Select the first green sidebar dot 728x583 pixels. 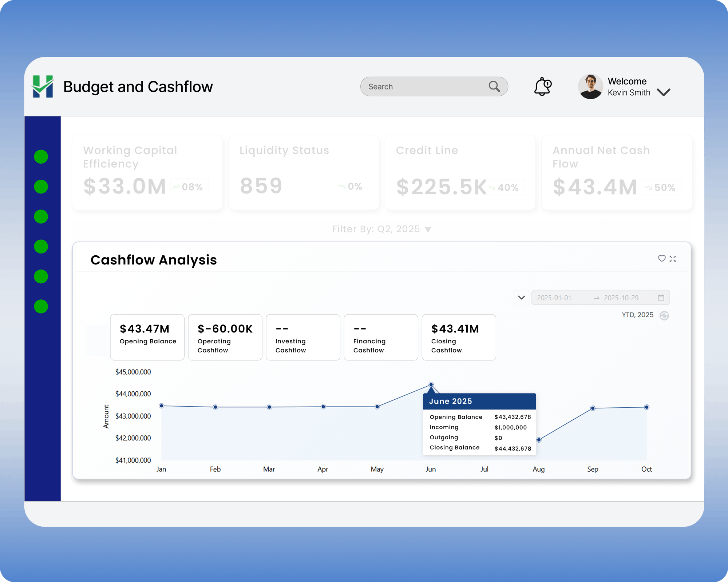point(41,156)
